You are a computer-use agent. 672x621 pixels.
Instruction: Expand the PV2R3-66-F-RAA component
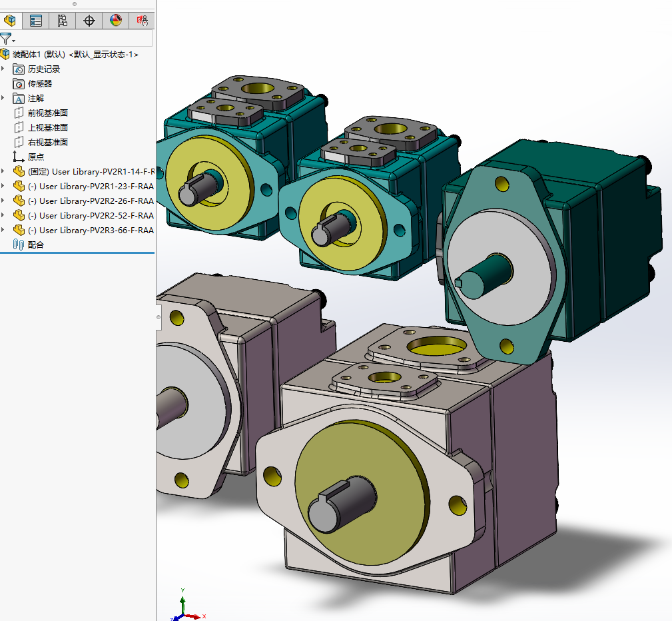(x=3, y=229)
